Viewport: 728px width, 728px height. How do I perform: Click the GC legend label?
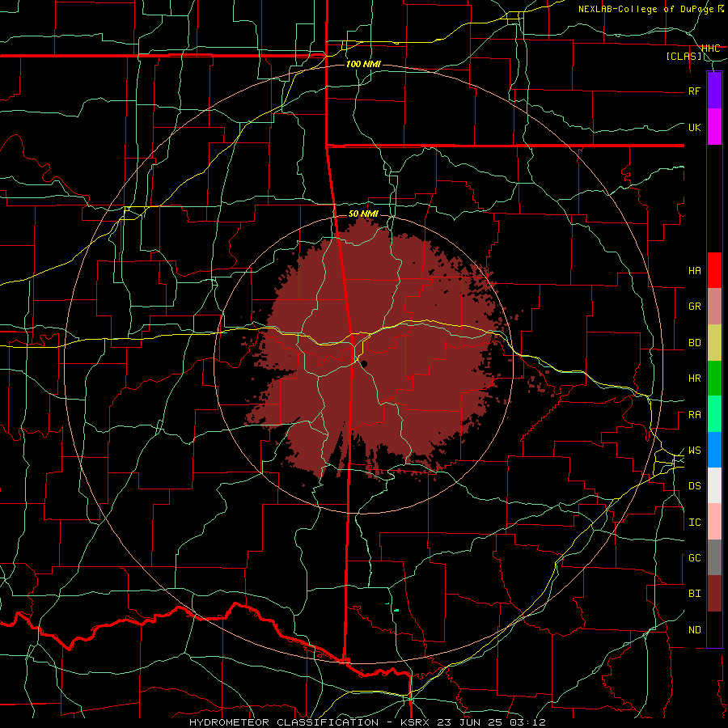[695, 558]
